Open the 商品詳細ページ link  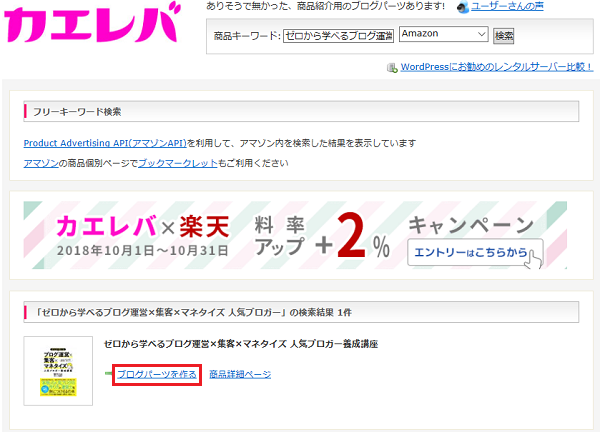(x=240, y=375)
